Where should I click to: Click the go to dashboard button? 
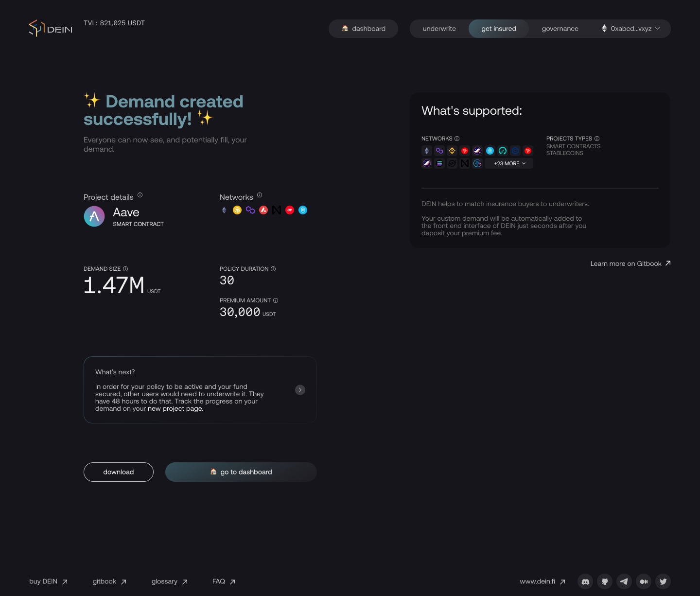point(241,472)
